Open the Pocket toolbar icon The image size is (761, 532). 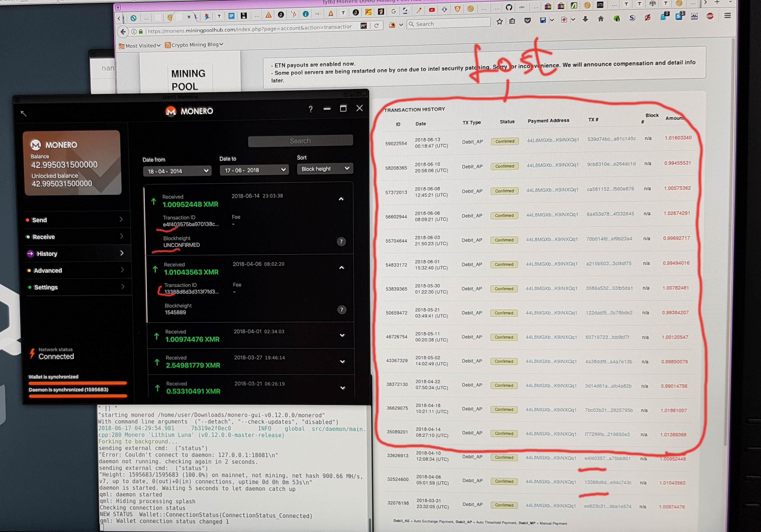[x=527, y=21]
